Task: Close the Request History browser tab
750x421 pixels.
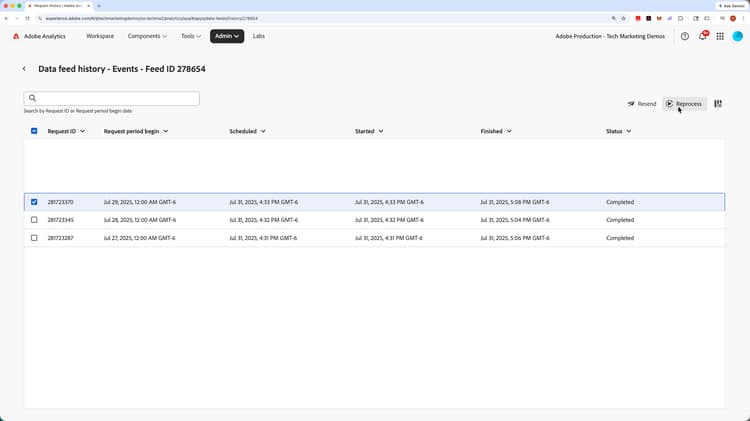Action: pyautogui.click(x=88, y=6)
